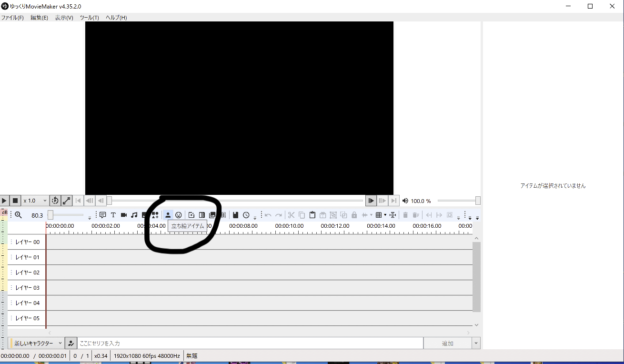
Task: Open the playback speed x 1.0 dropdown
Action: click(35, 201)
